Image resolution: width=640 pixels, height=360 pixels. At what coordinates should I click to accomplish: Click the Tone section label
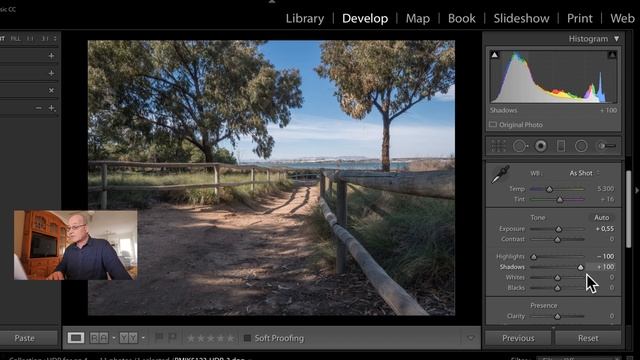click(x=538, y=218)
